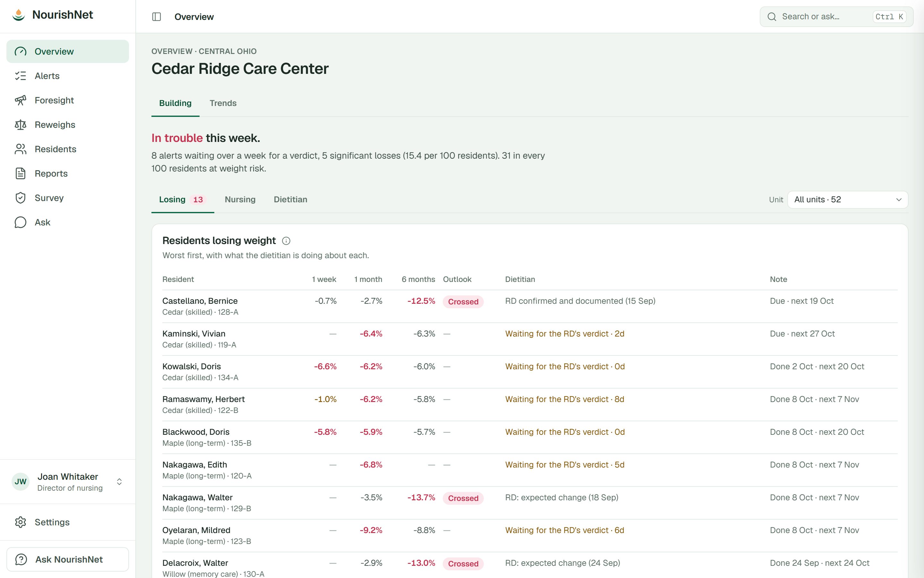Click the Survey shield icon

[21, 198]
